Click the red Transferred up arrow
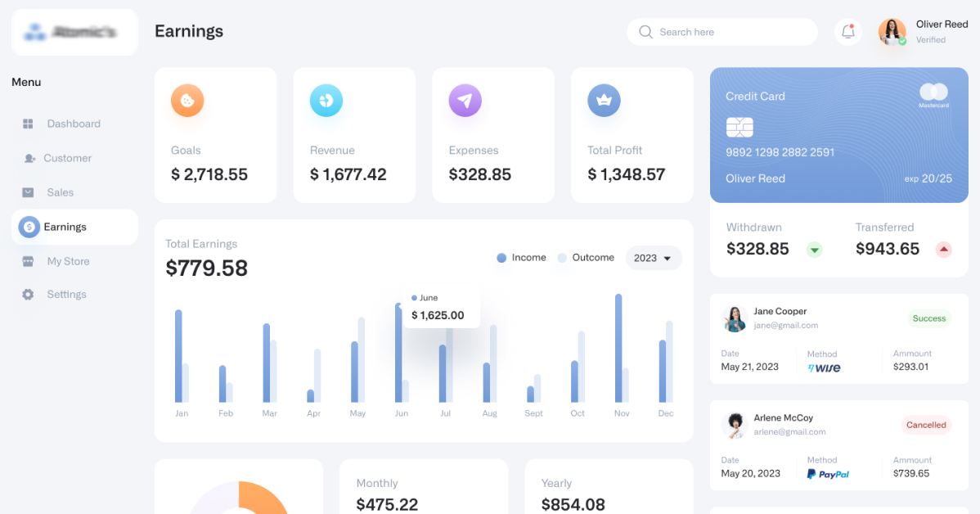This screenshot has height=514, width=980. coord(943,250)
